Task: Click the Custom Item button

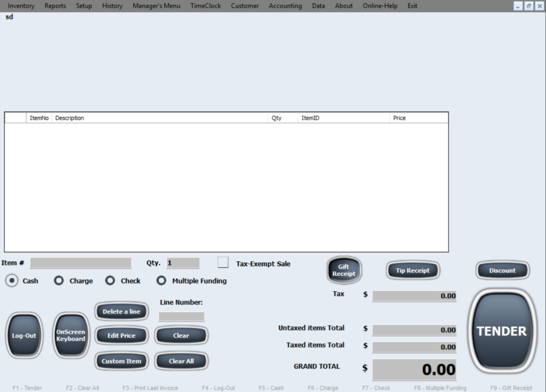Action: click(121, 361)
